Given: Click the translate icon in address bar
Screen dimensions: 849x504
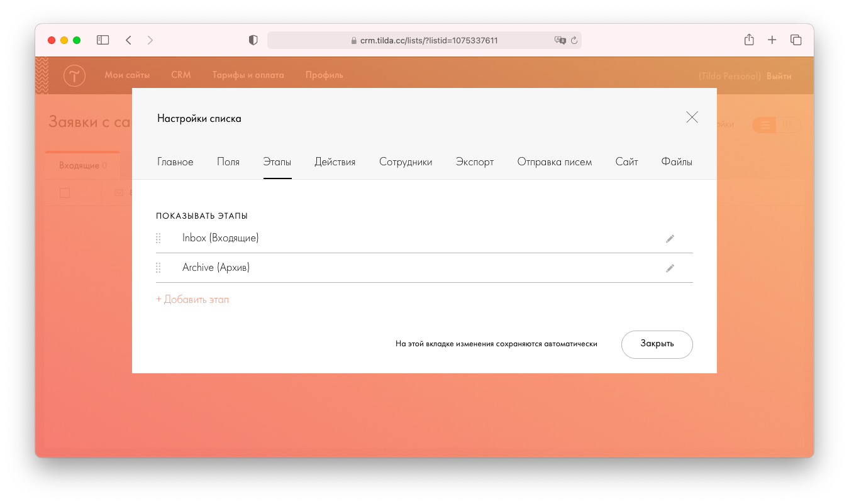Looking at the screenshot, I should 560,40.
